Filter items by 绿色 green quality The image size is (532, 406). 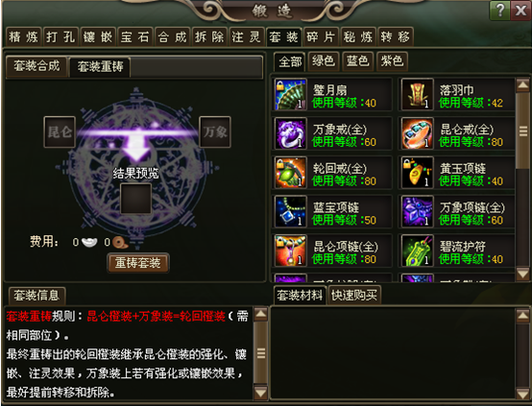pos(324,61)
